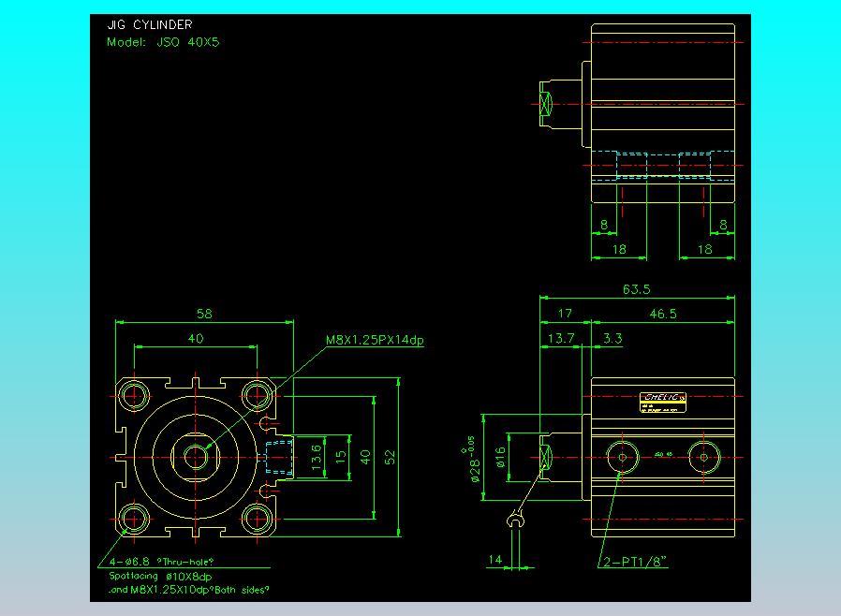Select the 17 dimension text

pos(565,314)
